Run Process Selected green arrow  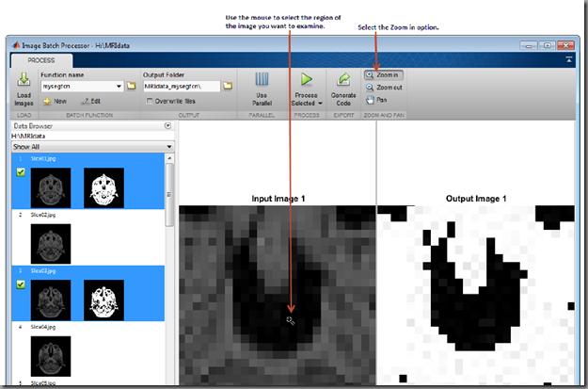coord(307,79)
